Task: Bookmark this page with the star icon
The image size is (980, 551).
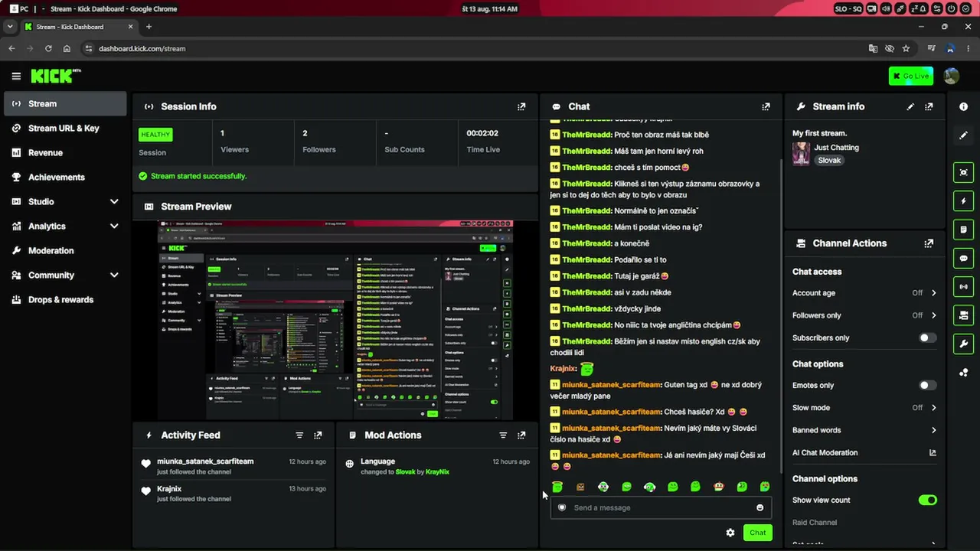Action: coord(906,48)
